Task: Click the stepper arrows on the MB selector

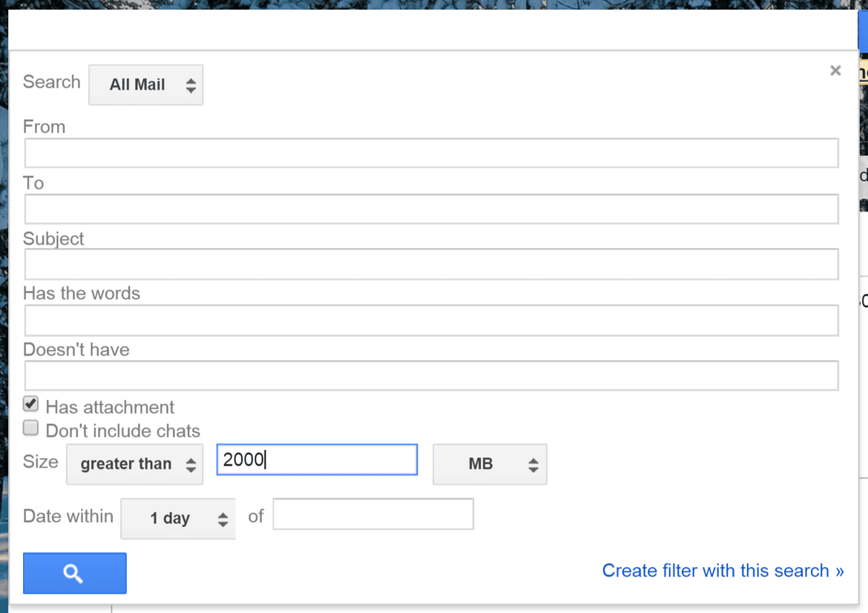Action: pos(534,464)
